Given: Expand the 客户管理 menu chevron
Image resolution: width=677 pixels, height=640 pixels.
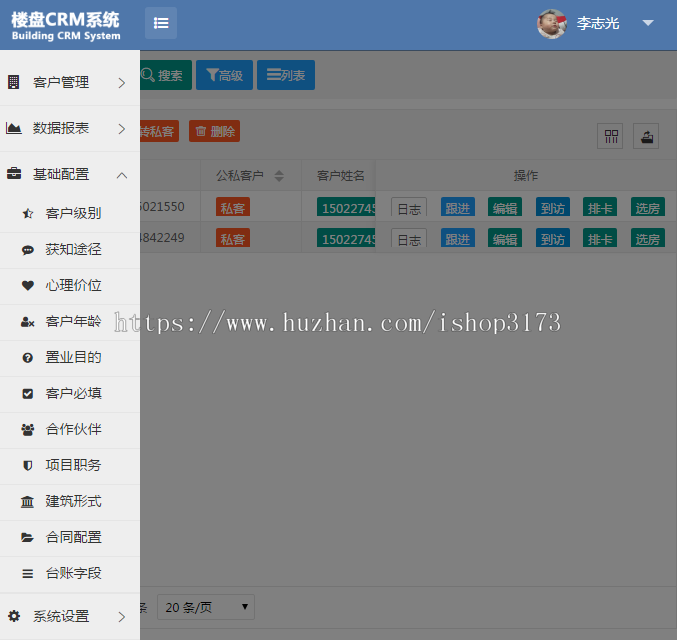Looking at the screenshot, I should pyautogui.click(x=122, y=83).
